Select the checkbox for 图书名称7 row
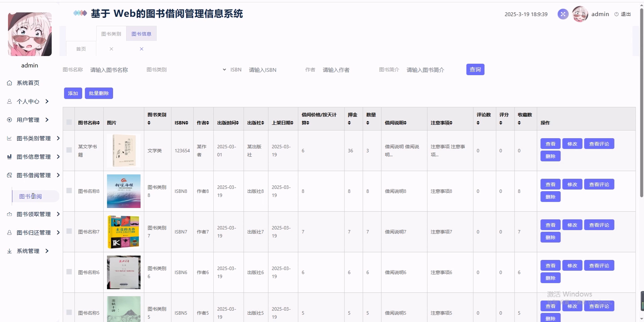Screen dimensions: 644x322 point(69,231)
